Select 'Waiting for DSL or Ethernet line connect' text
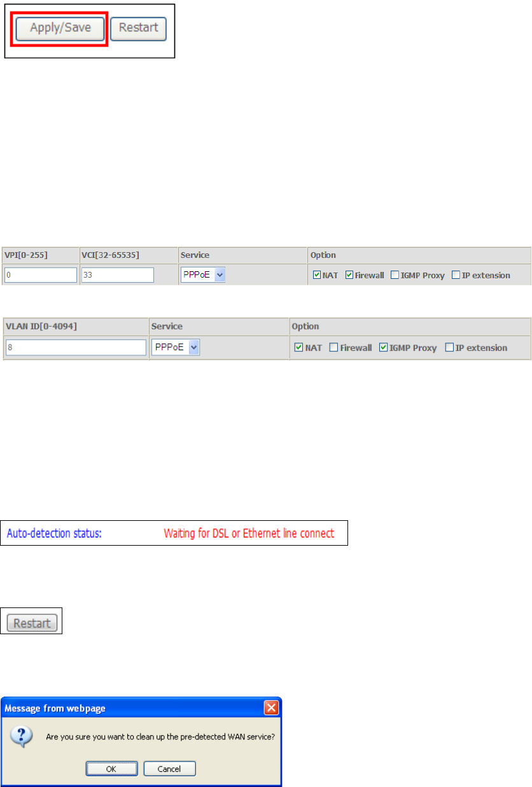The image size is (532, 787). (x=249, y=534)
